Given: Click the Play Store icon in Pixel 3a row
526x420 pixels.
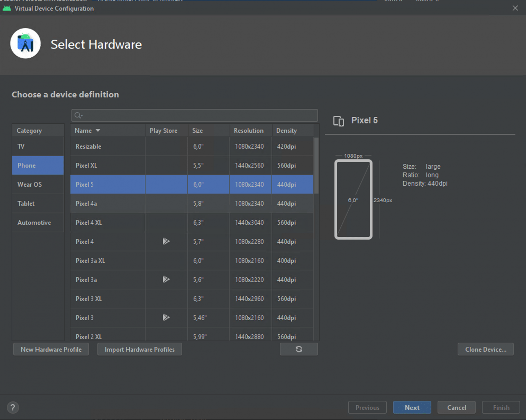Looking at the screenshot, I should (166, 279).
